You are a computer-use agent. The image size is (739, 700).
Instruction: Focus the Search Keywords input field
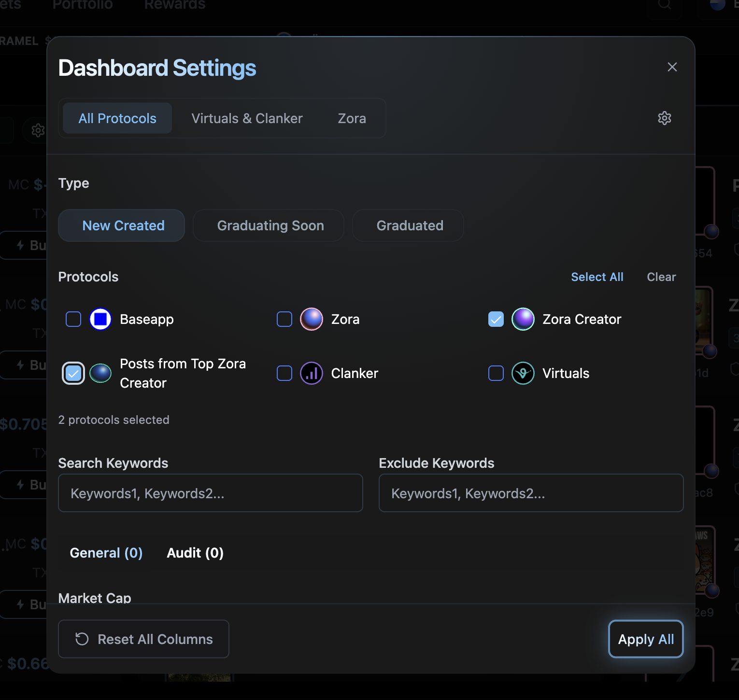[x=211, y=493]
